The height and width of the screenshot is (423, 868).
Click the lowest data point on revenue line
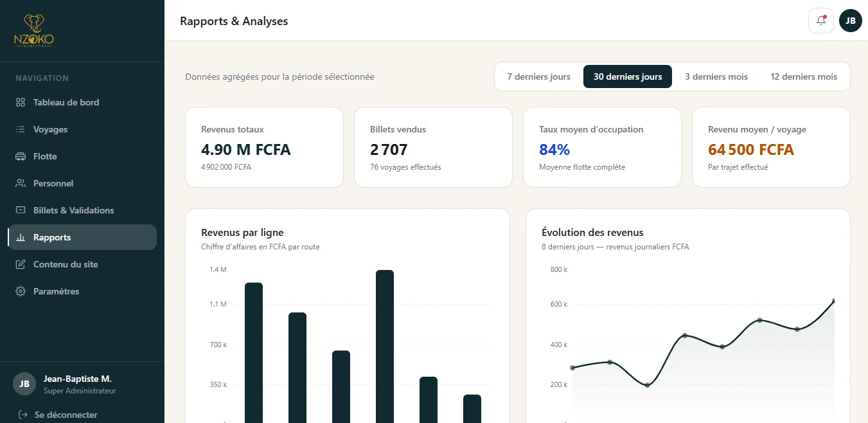pos(647,385)
